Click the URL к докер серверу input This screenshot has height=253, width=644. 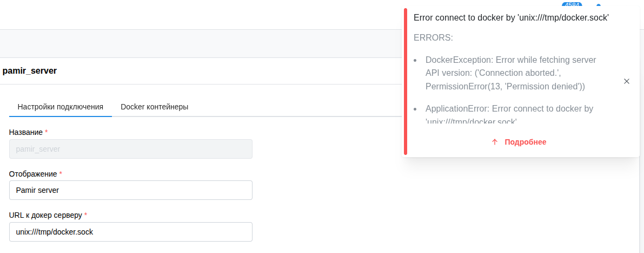(131, 232)
